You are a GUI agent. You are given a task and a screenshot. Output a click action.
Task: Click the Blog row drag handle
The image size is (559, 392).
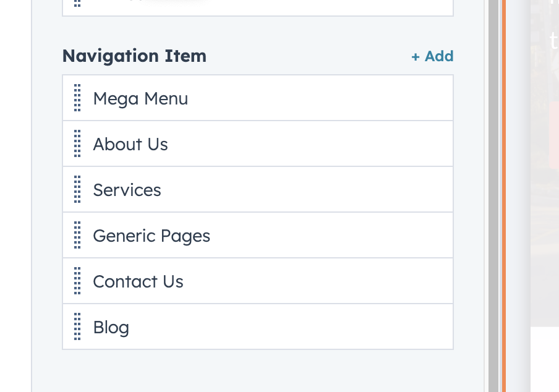pyautogui.click(x=77, y=327)
